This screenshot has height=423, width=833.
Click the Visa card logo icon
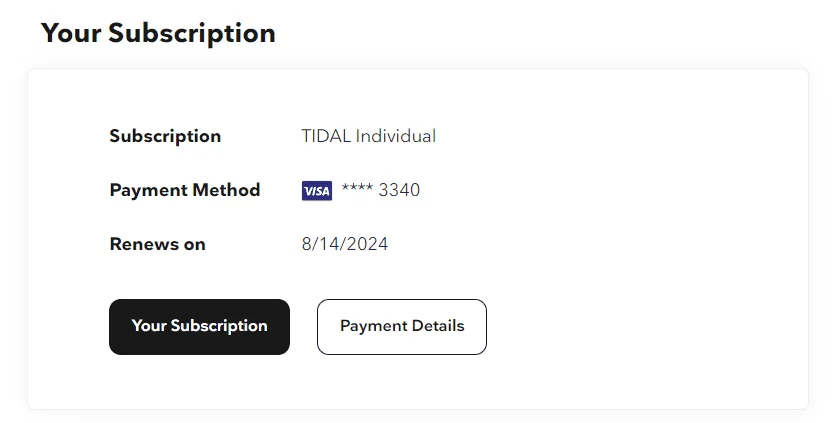point(317,191)
